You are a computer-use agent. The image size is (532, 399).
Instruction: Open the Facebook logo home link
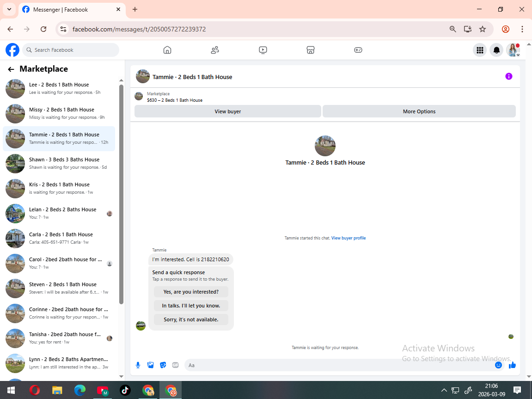point(12,50)
